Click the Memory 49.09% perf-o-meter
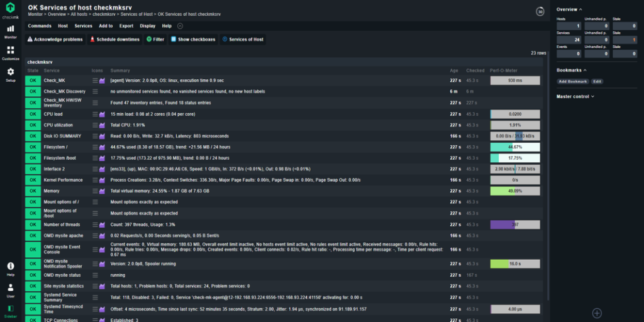 pos(515,191)
